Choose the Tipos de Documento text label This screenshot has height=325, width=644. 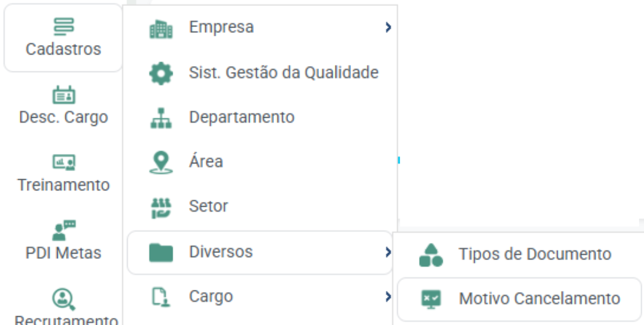pos(535,254)
